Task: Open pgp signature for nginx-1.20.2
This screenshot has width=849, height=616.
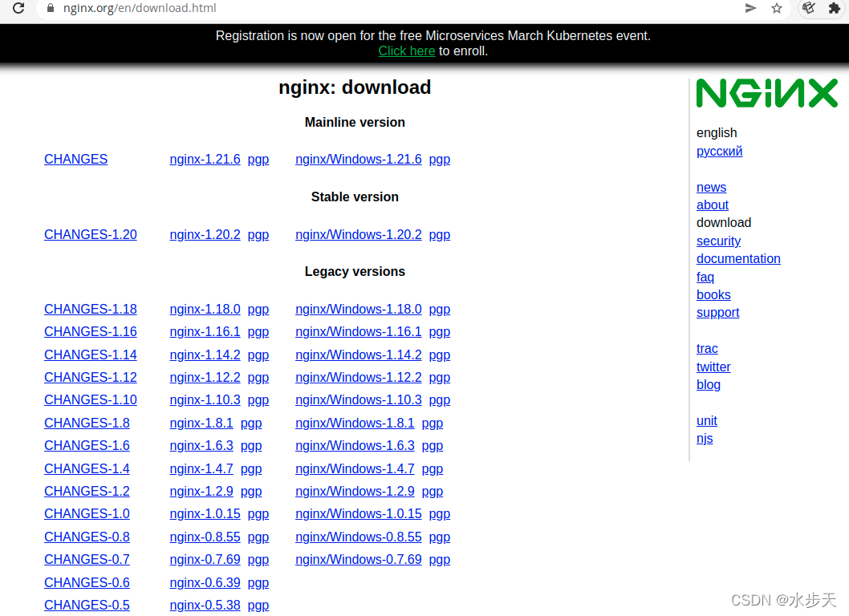Action: tap(258, 235)
